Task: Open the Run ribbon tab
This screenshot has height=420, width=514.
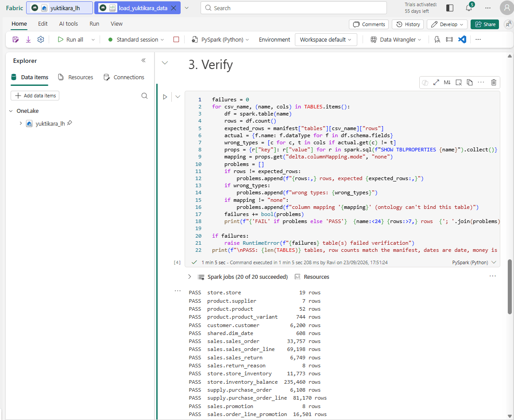Action: coord(94,23)
